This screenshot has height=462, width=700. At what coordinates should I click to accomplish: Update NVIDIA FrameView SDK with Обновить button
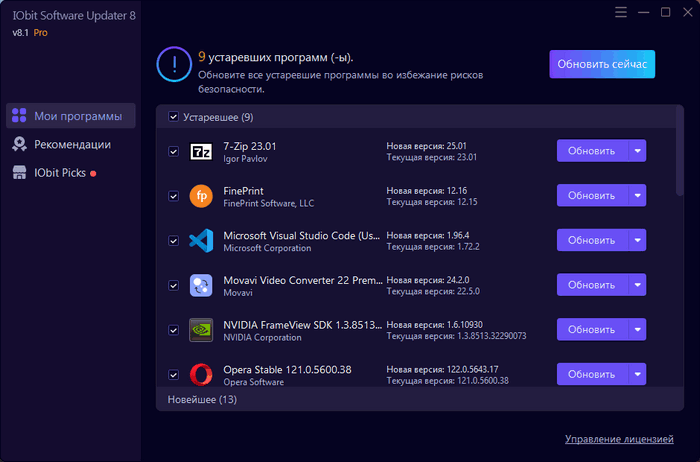592,329
